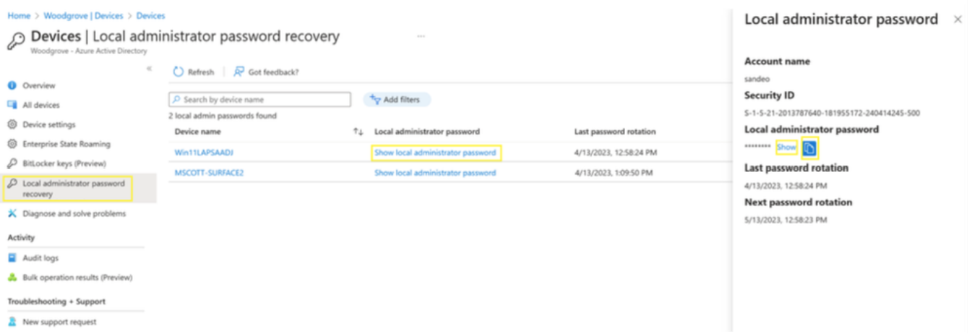The width and height of the screenshot is (980, 334).
Task: Collapse the left navigation sidebar
Action: 149,69
